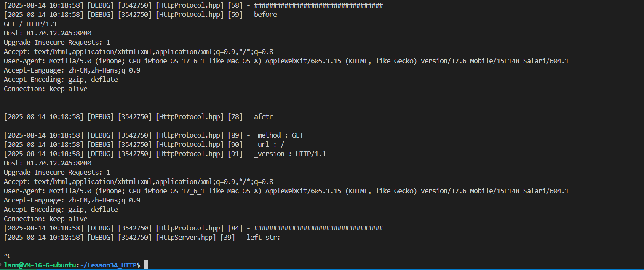Click HttpProtocol.hpp on the "_url" log line
644x270 pixels.
[190, 144]
